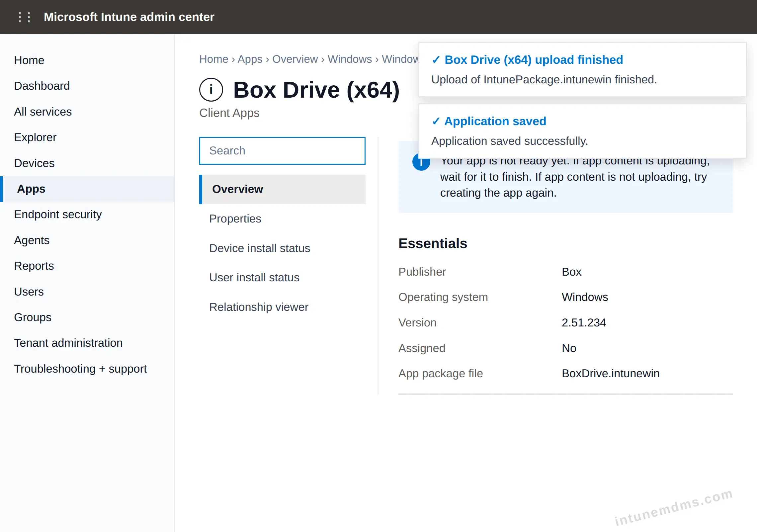This screenshot has height=532, width=757.
Task: Open the portal menu grip icon
Action: 24,17
